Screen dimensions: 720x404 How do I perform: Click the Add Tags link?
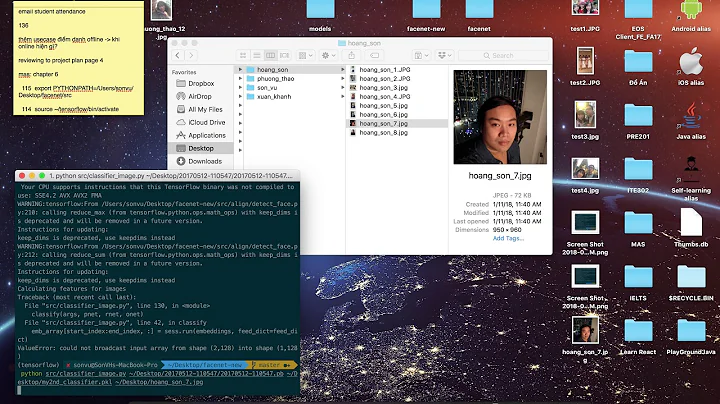[508, 238]
